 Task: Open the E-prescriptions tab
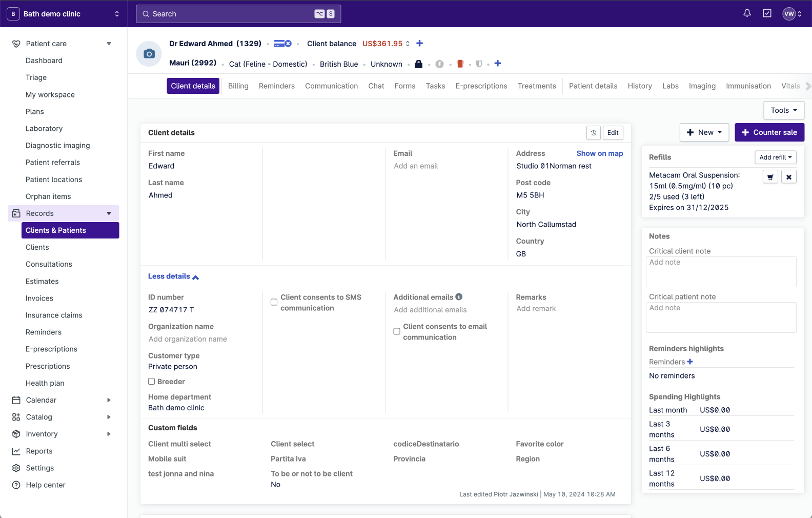click(x=481, y=86)
